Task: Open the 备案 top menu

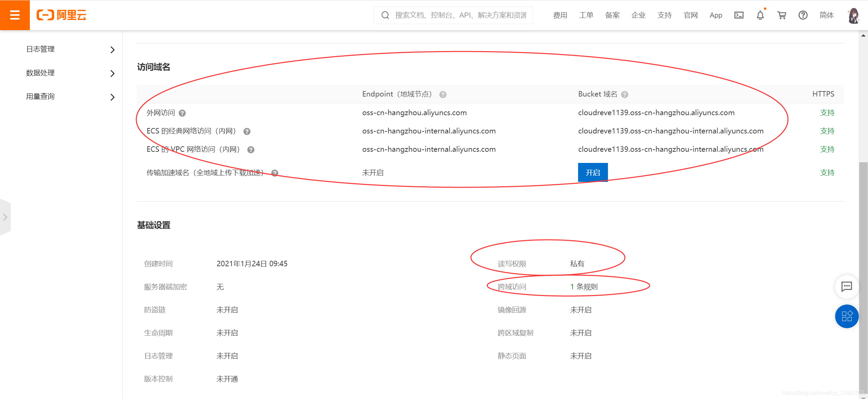Action: 612,15
